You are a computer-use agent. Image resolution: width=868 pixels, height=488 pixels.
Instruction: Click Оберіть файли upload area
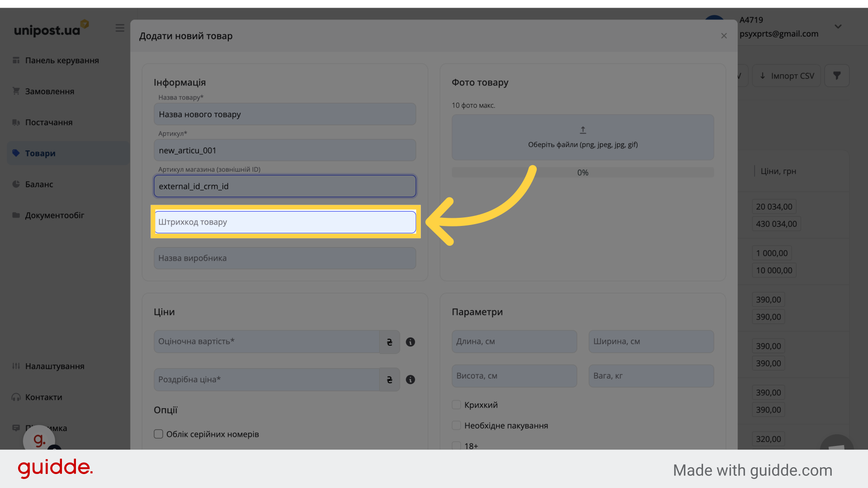(x=583, y=137)
